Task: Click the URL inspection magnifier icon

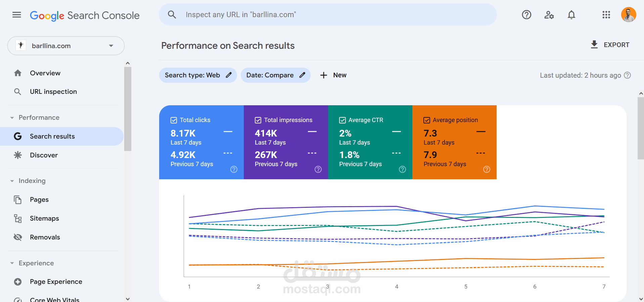Action: [18, 91]
